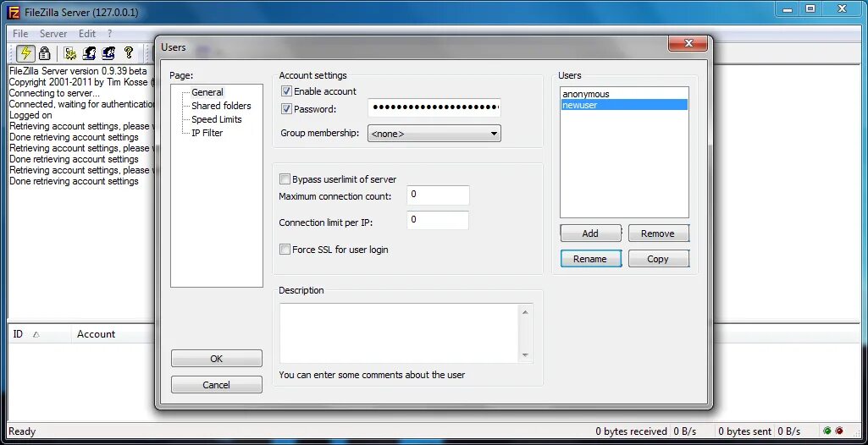
Task: Click the 0 bytes received status text
Action: pyautogui.click(x=631, y=431)
